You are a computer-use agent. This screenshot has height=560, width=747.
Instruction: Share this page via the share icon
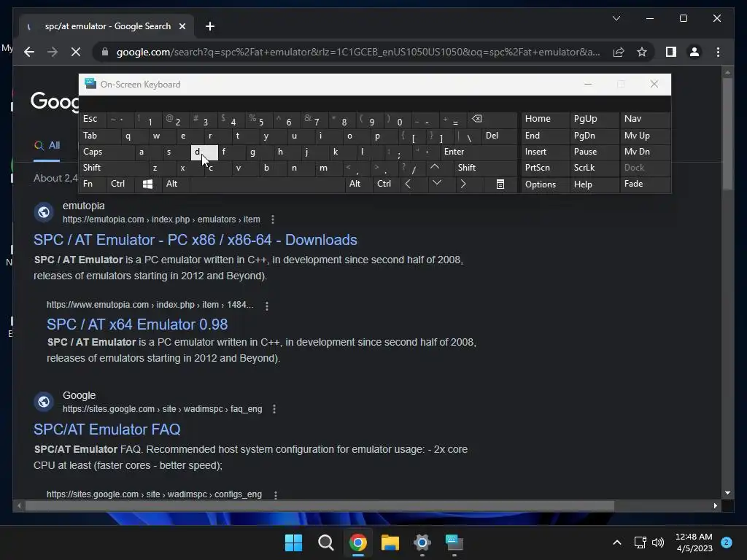[x=619, y=52]
